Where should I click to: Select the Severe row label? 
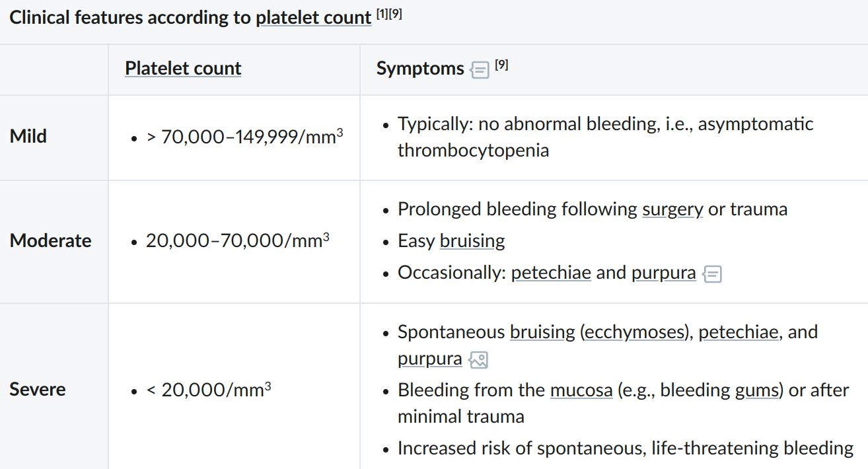pyautogui.click(x=38, y=389)
